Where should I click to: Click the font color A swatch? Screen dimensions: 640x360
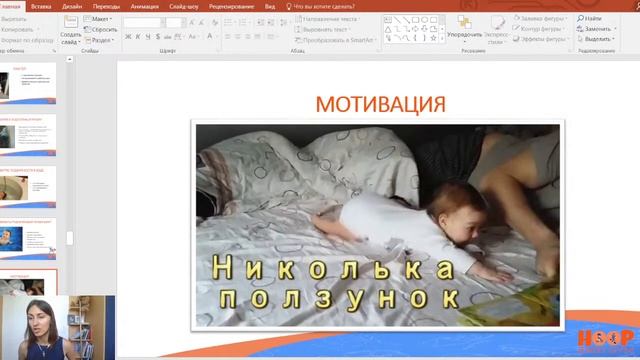(x=209, y=37)
